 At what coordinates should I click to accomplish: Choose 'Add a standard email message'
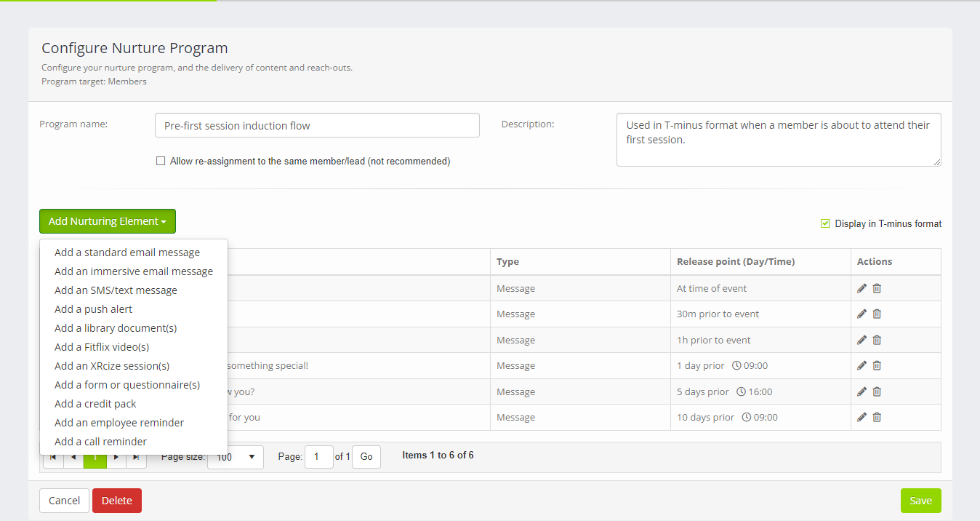[x=127, y=252]
